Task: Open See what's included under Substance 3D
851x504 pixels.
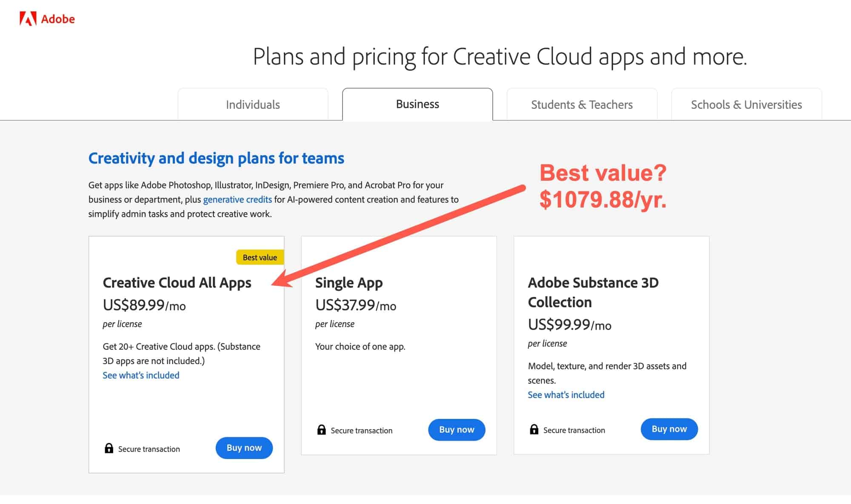Action: (x=566, y=395)
